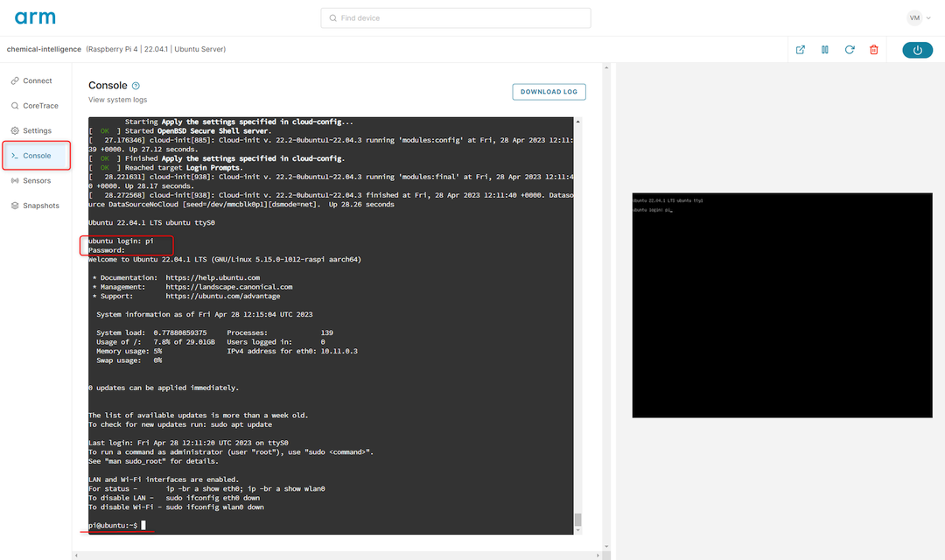
Task: Open the user avatar dropdown
Action: pos(915,17)
